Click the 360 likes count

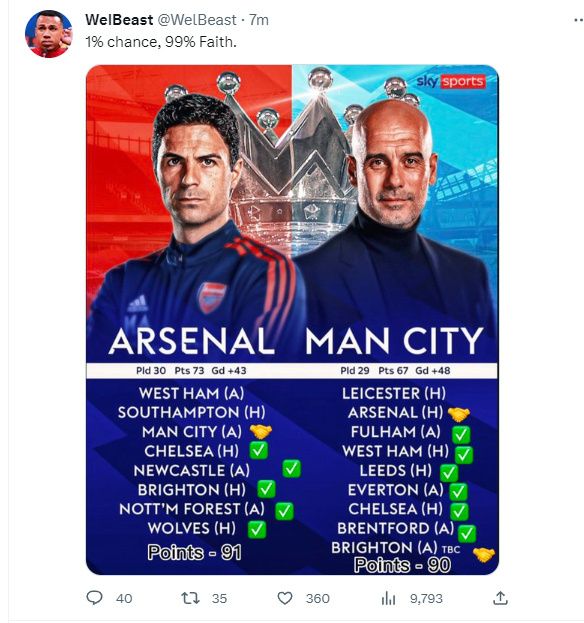coord(317,598)
